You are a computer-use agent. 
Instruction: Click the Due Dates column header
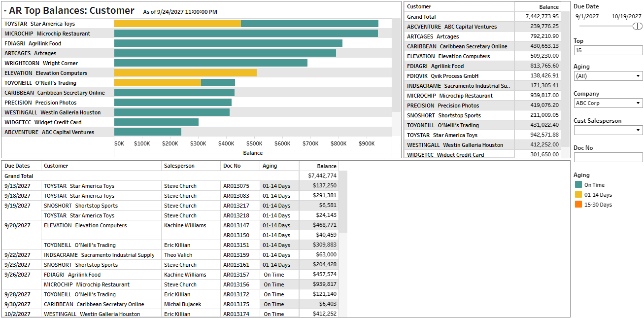(17, 166)
